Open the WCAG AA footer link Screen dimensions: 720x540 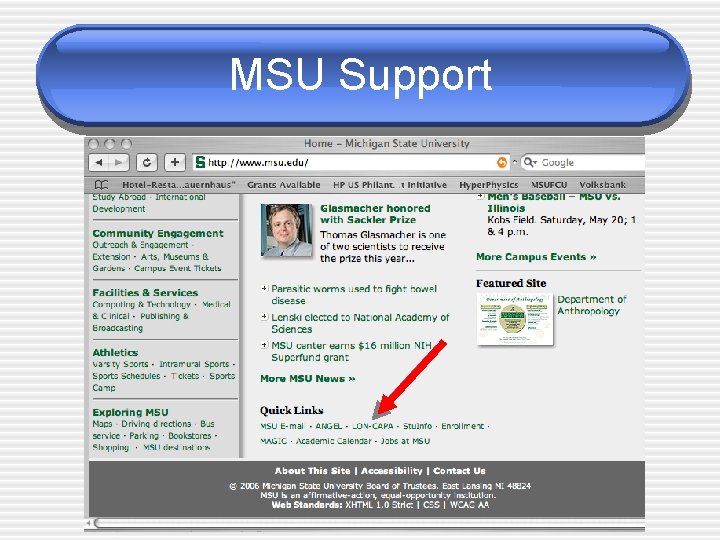tap(469, 505)
